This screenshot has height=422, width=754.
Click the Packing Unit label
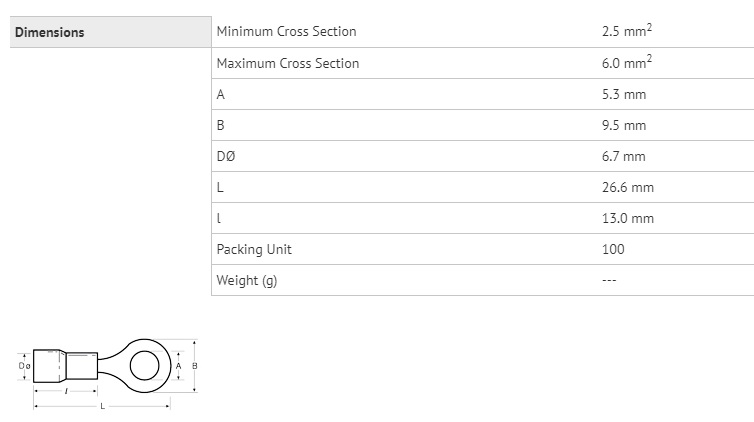[x=254, y=249]
